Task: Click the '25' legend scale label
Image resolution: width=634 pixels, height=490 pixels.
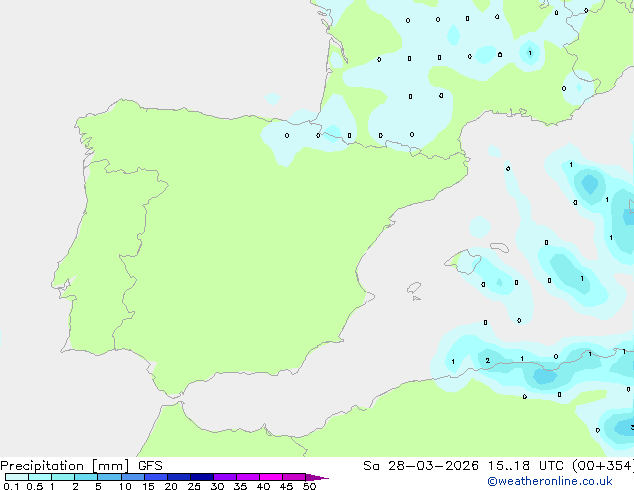Action: (194, 486)
